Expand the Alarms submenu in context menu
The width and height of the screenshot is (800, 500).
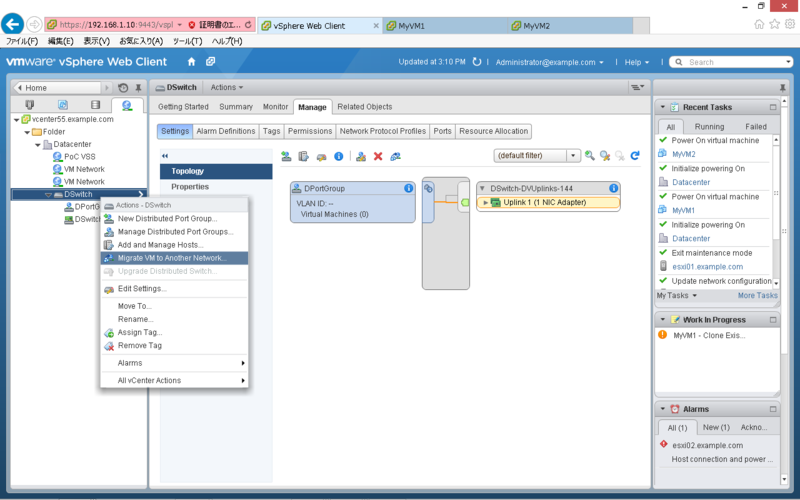[174, 363]
